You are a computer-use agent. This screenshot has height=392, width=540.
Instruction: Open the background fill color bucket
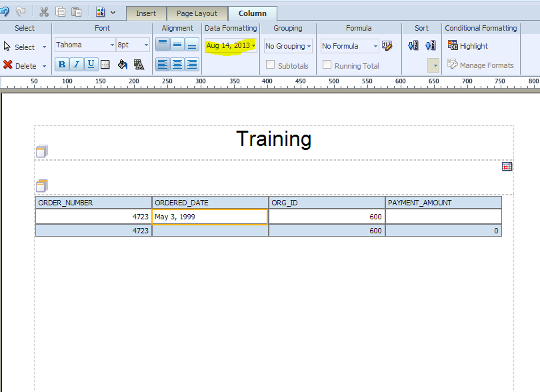(123, 65)
